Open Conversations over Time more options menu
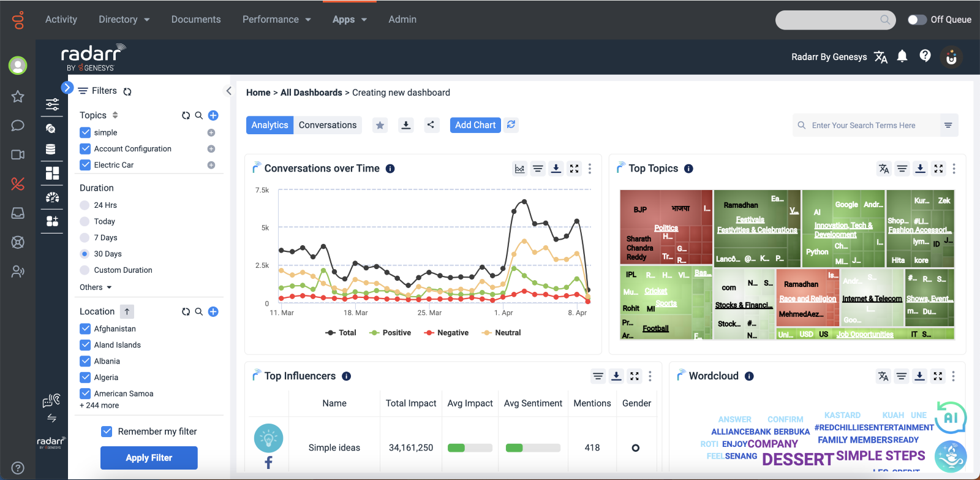Image resolution: width=980 pixels, height=480 pixels. tap(590, 169)
